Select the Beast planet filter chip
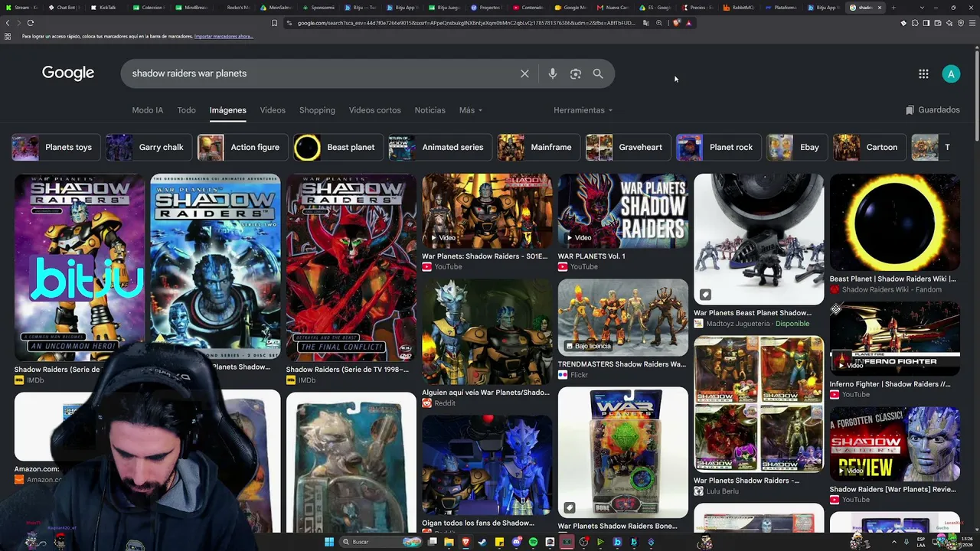This screenshot has height=551, width=980. (x=338, y=147)
